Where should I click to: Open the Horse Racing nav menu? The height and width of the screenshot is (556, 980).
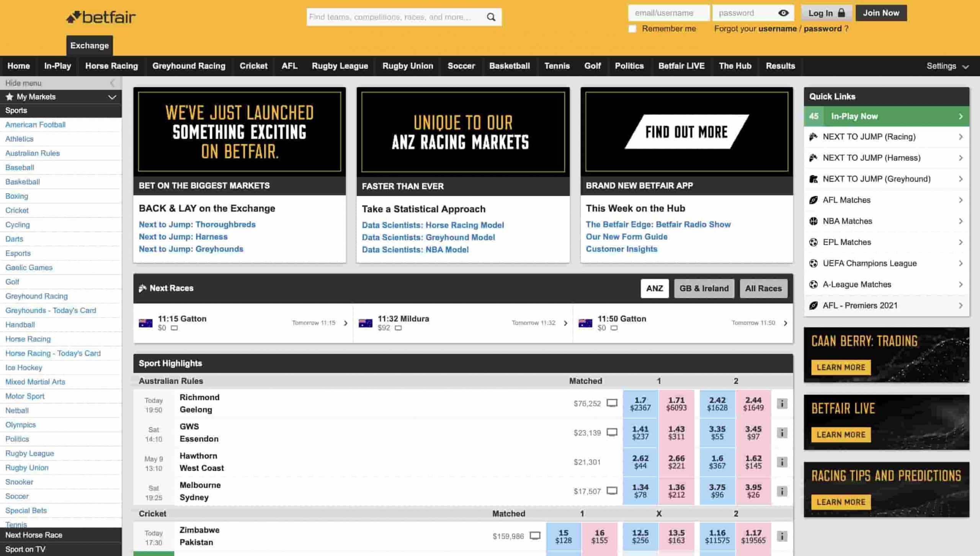tap(111, 66)
